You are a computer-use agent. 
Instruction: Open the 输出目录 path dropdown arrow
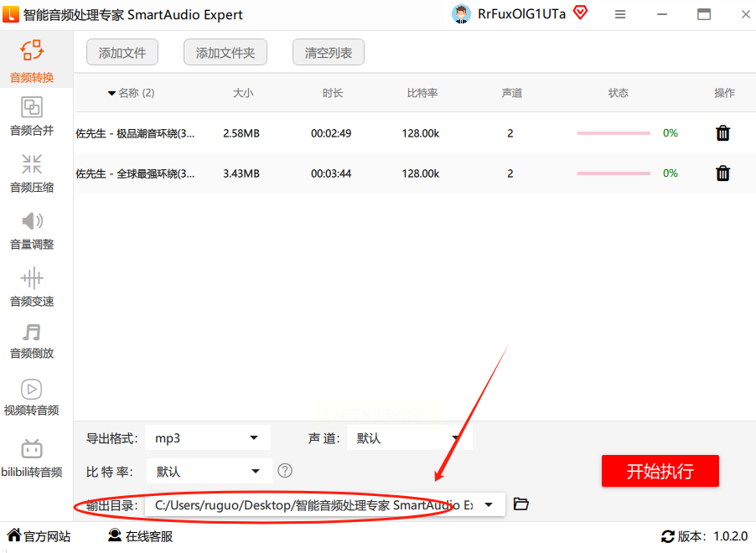(x=489, y=504)
